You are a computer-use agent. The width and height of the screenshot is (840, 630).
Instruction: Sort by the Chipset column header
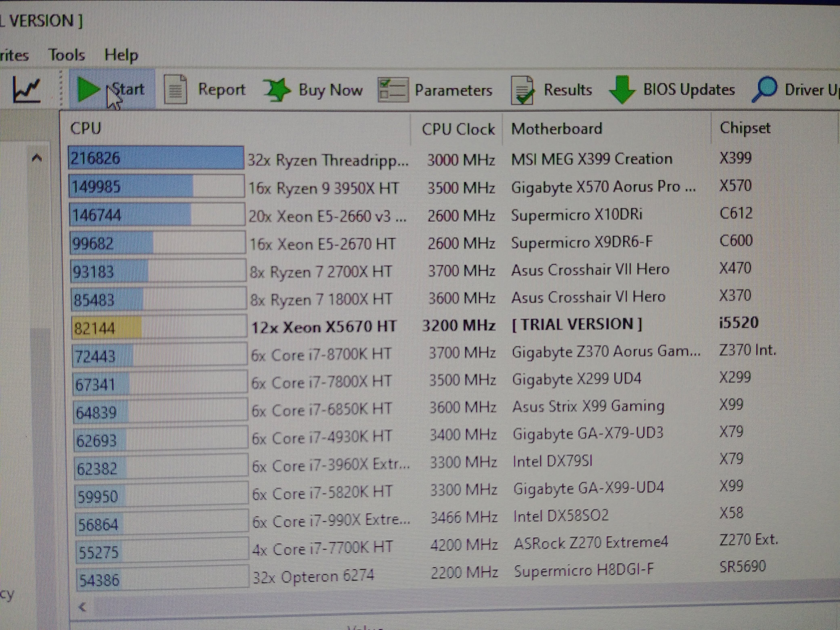(745, 128)
